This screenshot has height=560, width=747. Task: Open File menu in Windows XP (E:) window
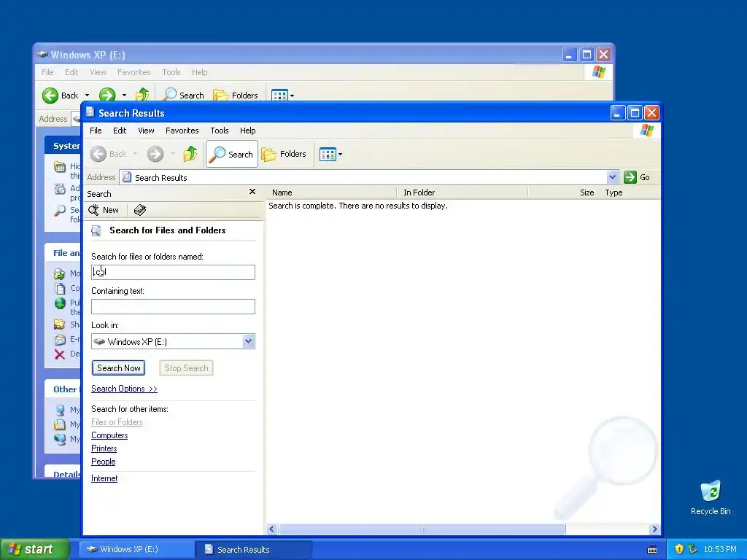click(x=47, y=72)
